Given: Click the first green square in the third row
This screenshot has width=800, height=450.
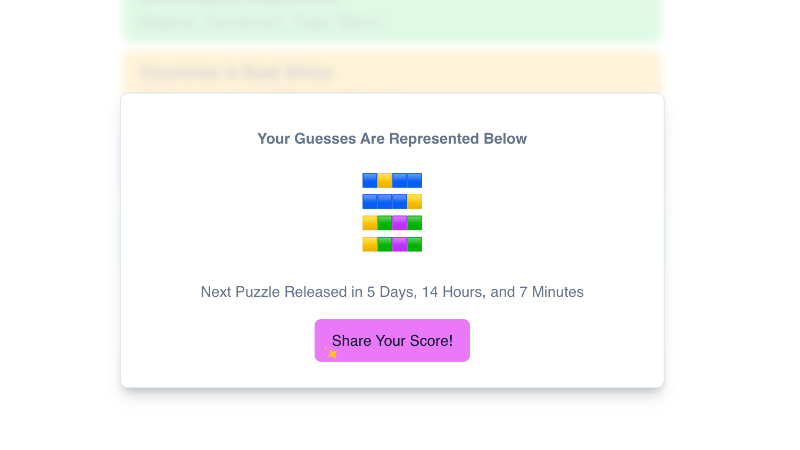Looking at the screenshot, I should coord(385,223).
